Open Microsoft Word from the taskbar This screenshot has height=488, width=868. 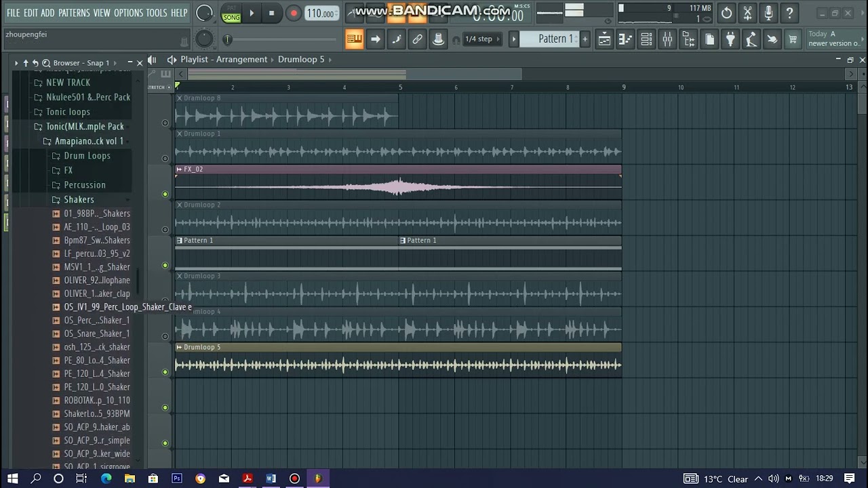point(271,479)
